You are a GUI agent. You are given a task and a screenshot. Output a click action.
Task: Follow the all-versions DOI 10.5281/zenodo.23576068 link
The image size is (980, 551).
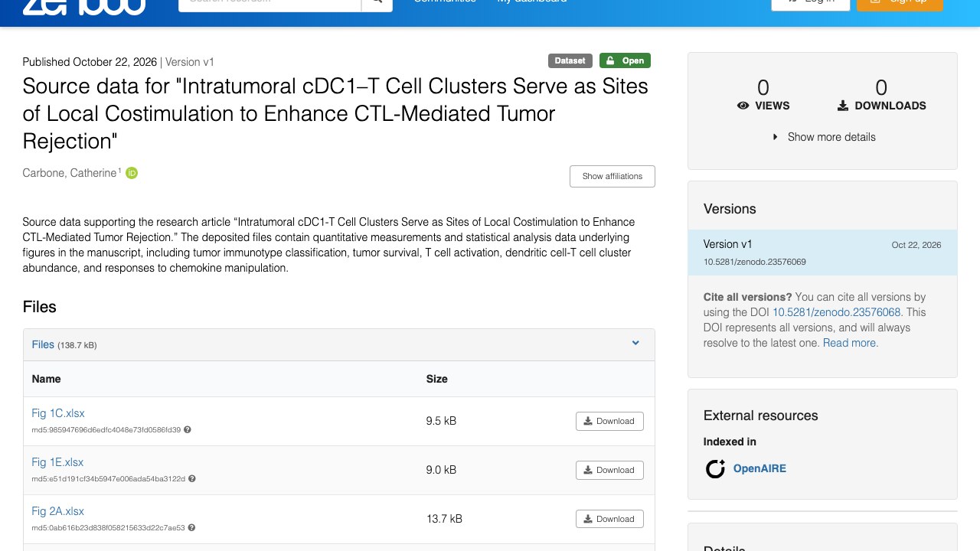coord(837,312)
